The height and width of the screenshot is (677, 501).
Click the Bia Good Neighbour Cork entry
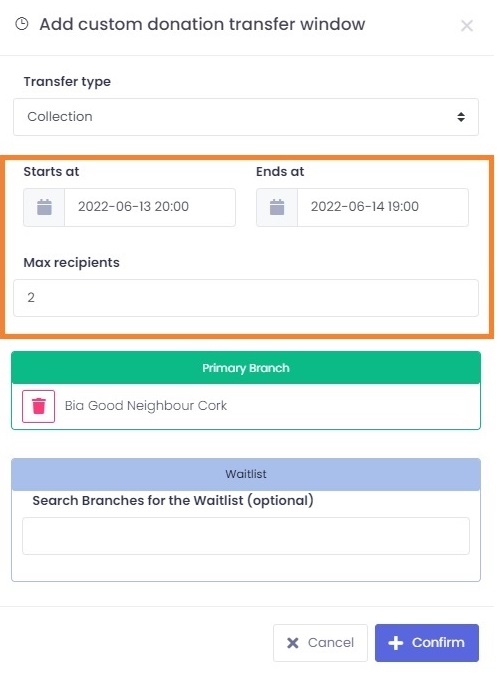[x=146, y=406]
